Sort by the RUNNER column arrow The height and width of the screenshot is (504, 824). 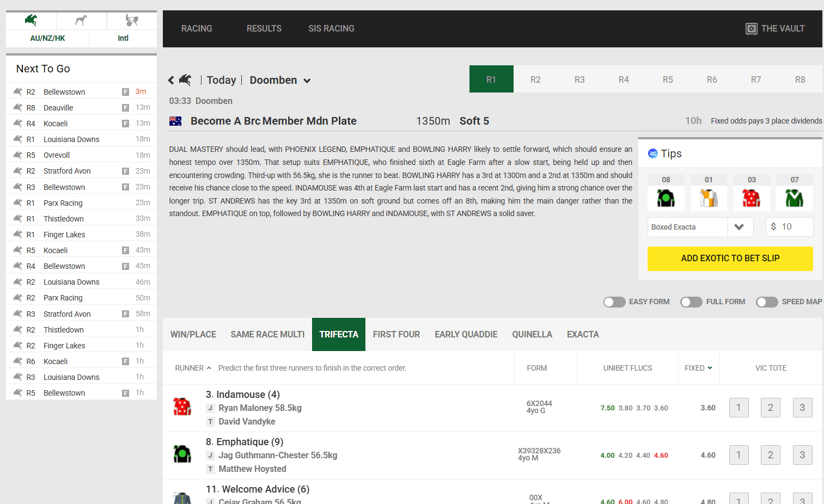point(209,368)
